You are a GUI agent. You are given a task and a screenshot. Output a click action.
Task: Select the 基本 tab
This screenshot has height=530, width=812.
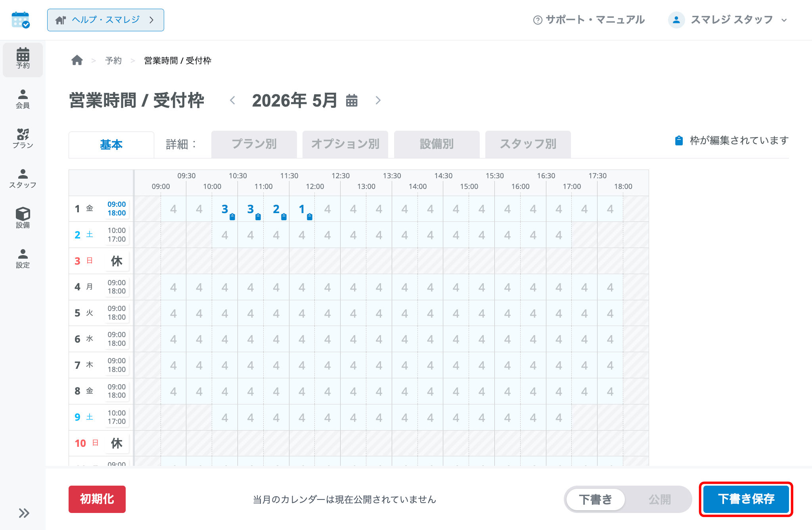click(111, 145)
